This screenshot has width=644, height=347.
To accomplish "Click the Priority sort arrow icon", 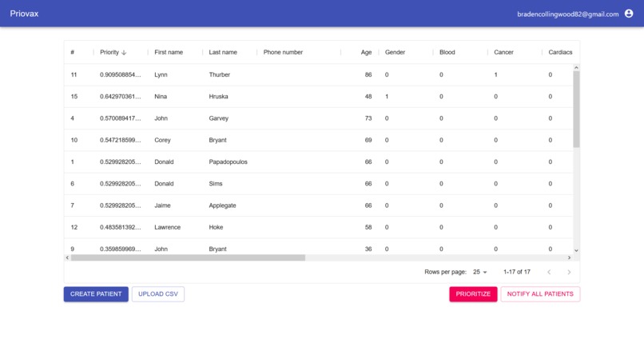I will pos(124,53).
